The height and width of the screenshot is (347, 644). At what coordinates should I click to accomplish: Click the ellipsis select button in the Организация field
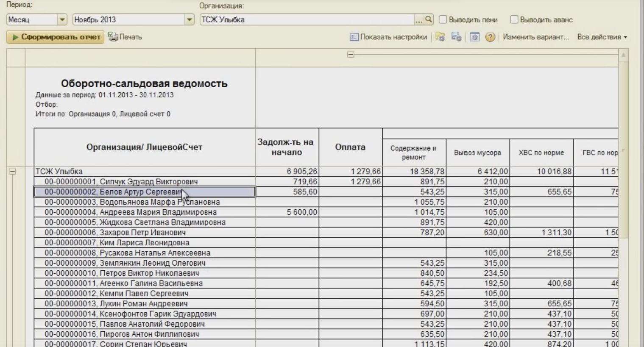419,19
